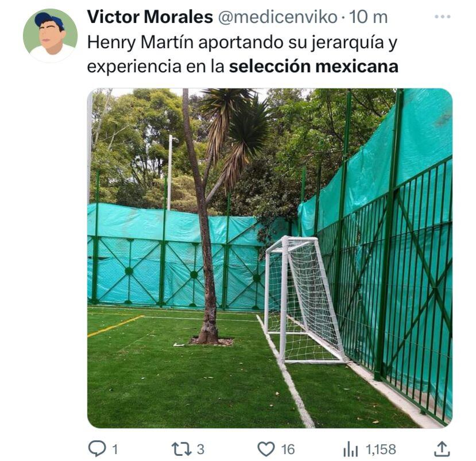Open the @medicenviko handle link
The width and height of the screenshot is (476, 461).
278,17
